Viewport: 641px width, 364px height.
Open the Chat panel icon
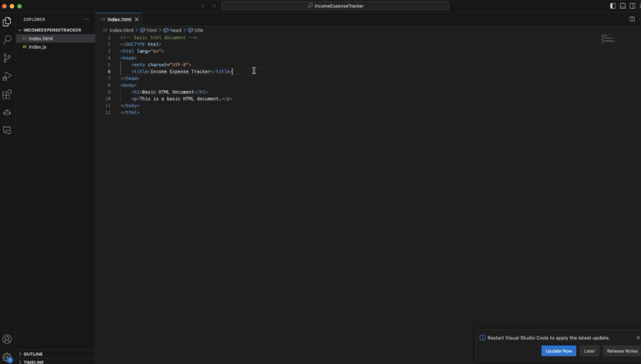[x=7, y=130]
